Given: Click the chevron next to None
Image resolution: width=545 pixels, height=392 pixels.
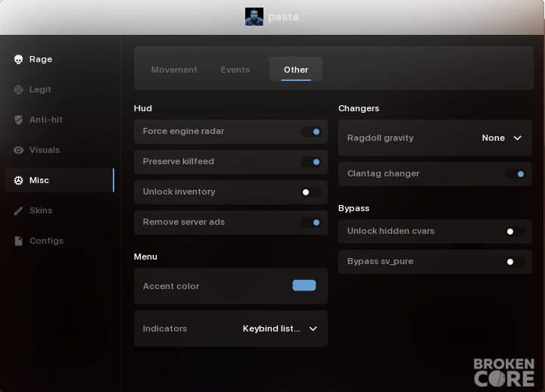Looking at the screenshot, I should click(x=518, y=138).
